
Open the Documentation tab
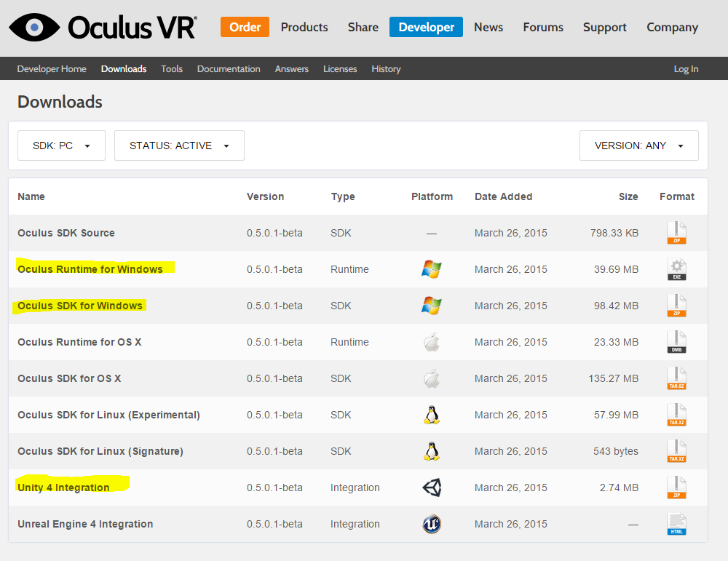229,68
